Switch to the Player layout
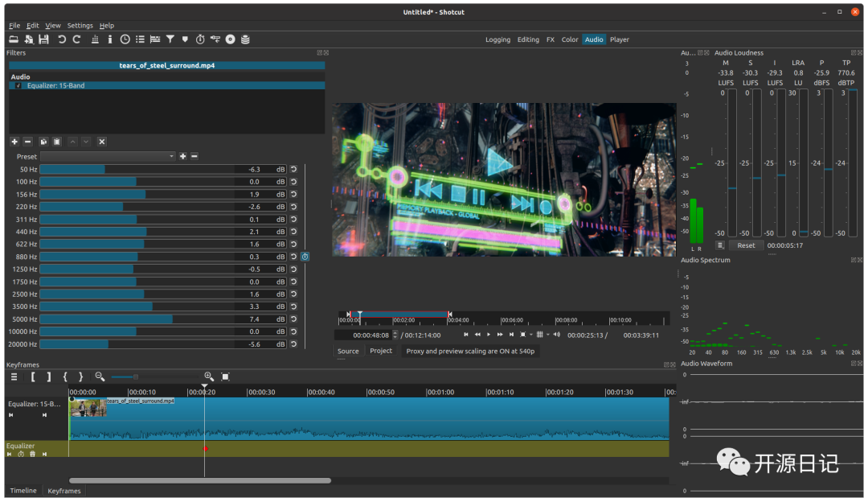Image resolution: width=868 pixels, height=502 pixels. [x=620, y=40]
